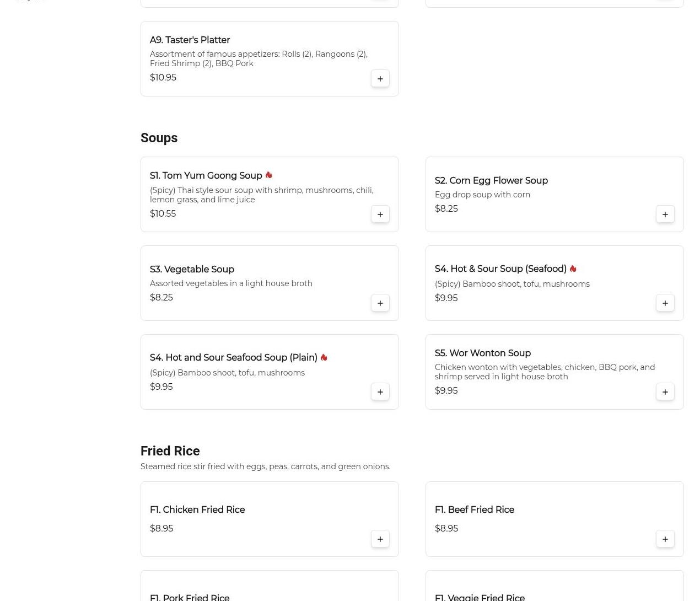Add F1. Chicken Fried Rice plus icon
This screenshot has width=700, height=601.
tap(380, 539)
